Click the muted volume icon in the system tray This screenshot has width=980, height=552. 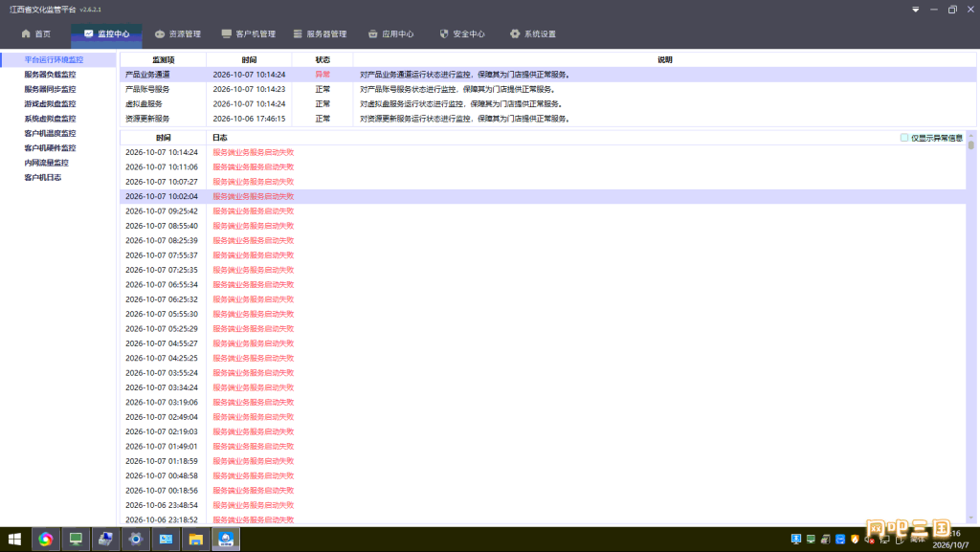[869, 539]
